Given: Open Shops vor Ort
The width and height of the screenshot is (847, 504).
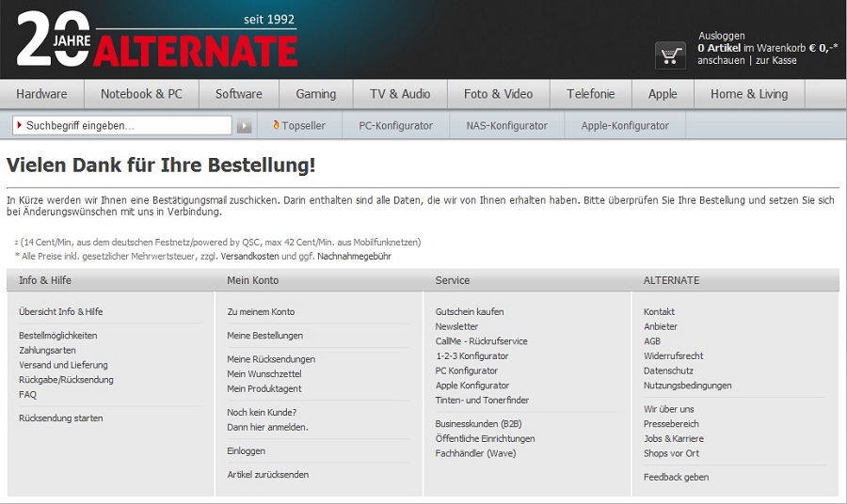Looking at the screenshot, I should pyautogui.click(x=671, y=453).
